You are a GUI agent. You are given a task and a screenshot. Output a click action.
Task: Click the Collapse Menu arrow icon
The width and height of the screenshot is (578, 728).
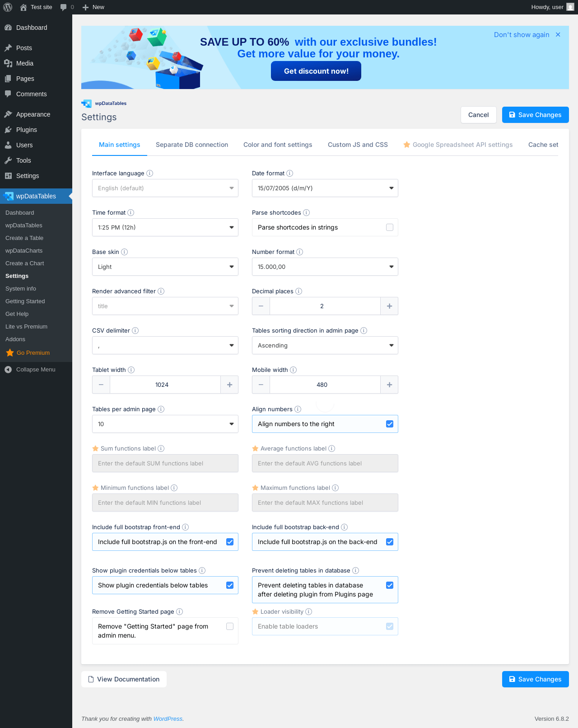[8, 370]
